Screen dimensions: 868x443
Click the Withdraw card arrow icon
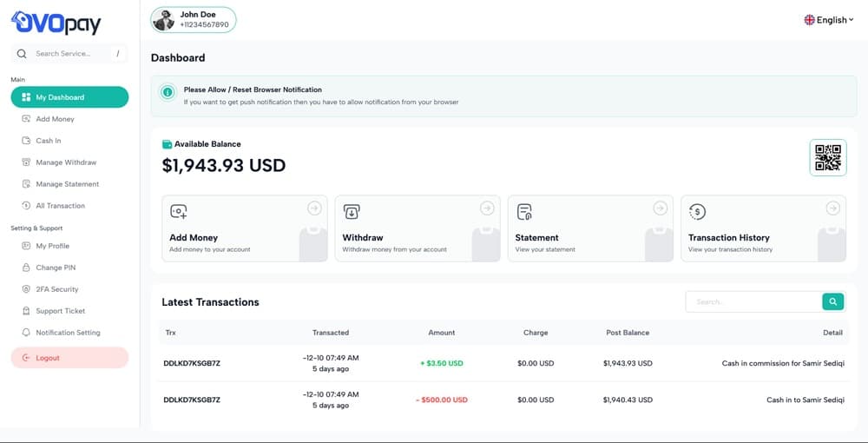point(487,208)
